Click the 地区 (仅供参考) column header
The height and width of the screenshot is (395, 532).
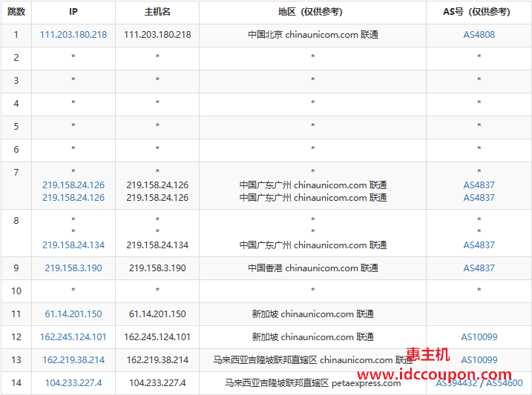[x=312, y=12]
